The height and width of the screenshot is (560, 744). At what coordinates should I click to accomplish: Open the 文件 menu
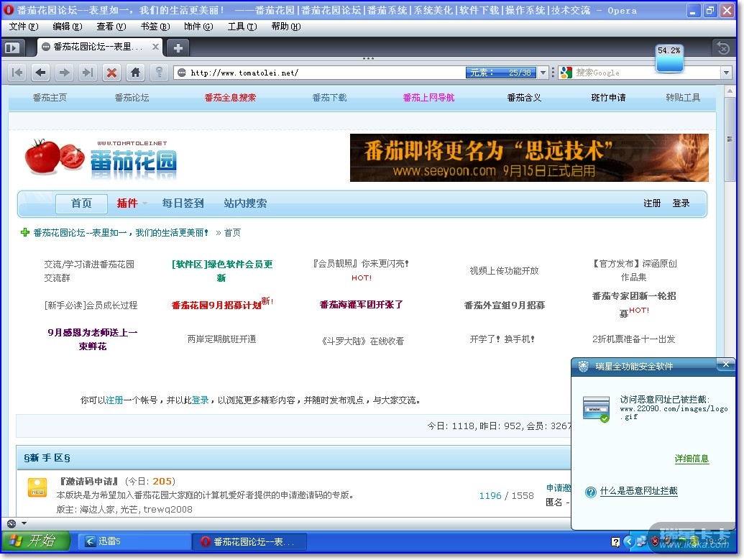click(x=23, y=27)
